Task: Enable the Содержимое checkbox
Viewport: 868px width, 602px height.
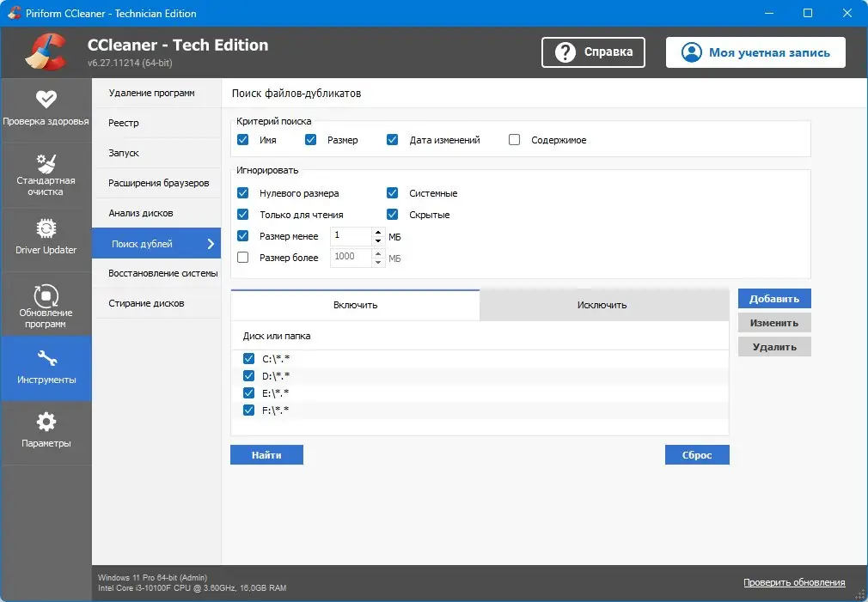Action: [x=514, y=139]
